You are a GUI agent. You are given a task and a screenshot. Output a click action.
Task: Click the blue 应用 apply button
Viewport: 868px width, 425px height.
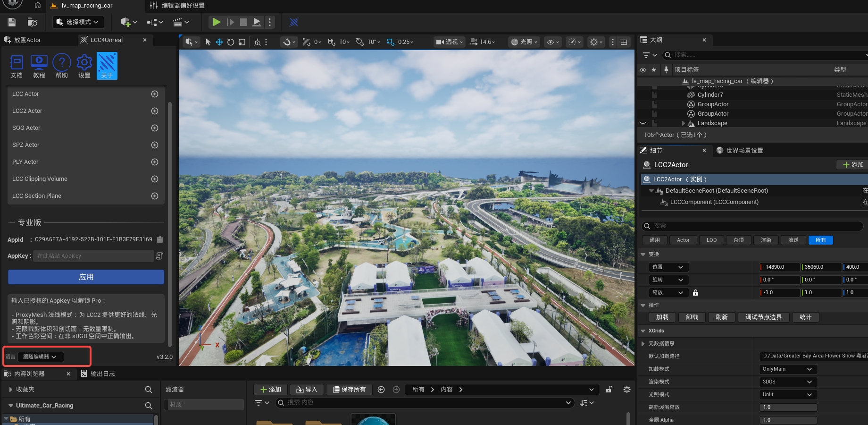[x=86, y=277]
